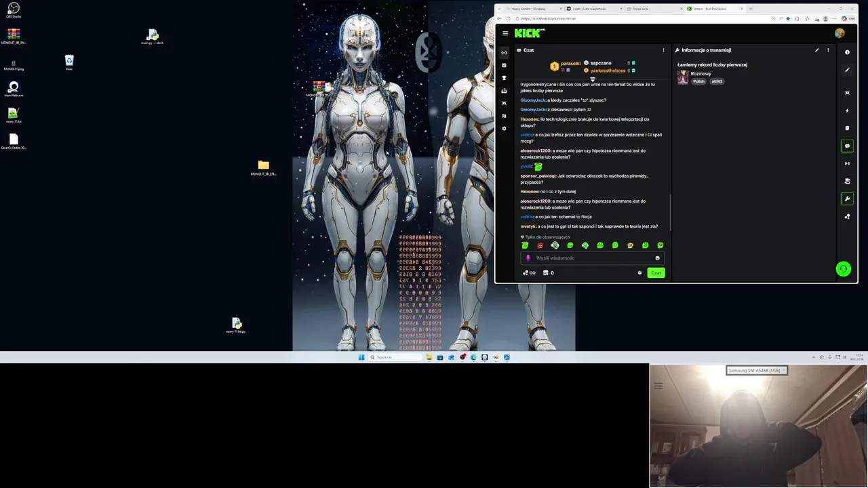The image size is (868, 488).
Task: Open the Samsung SM-A546B camera dropdown
Action: (756, 370)
